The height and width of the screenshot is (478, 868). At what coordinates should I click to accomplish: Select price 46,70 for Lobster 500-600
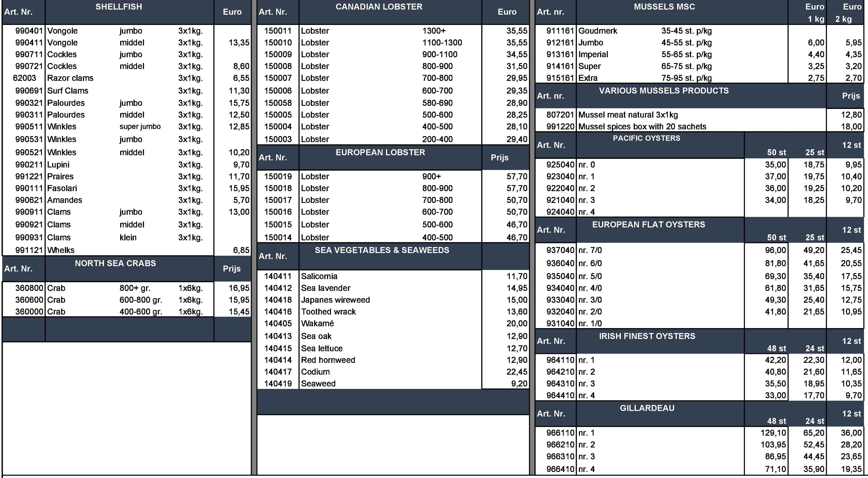pos(516,225)
